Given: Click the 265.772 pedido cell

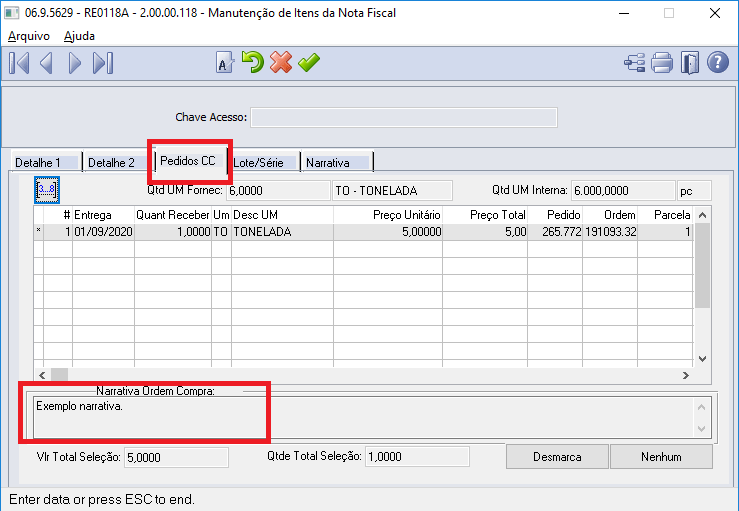Looking at the screenshot, I should (555, 231).
